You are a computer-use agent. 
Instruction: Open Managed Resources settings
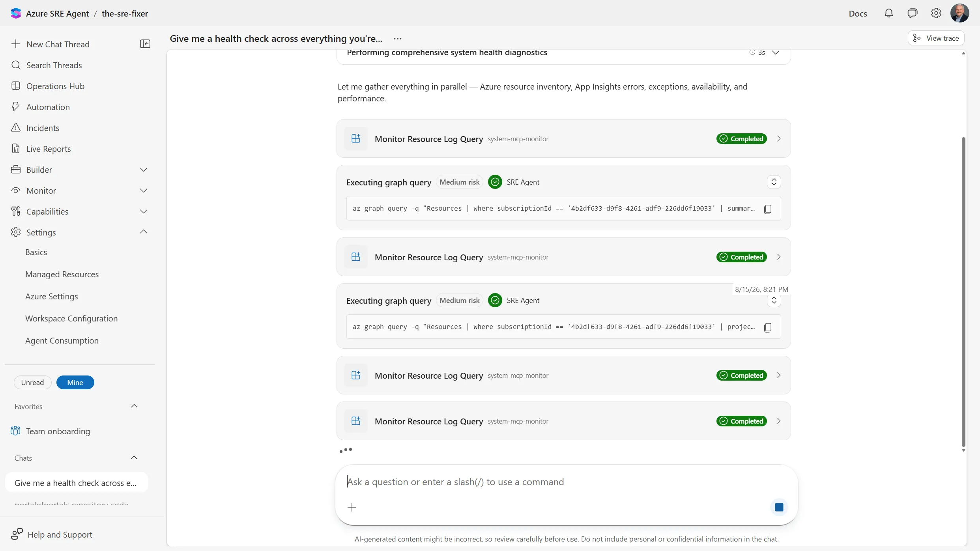[x=62, y=275]
